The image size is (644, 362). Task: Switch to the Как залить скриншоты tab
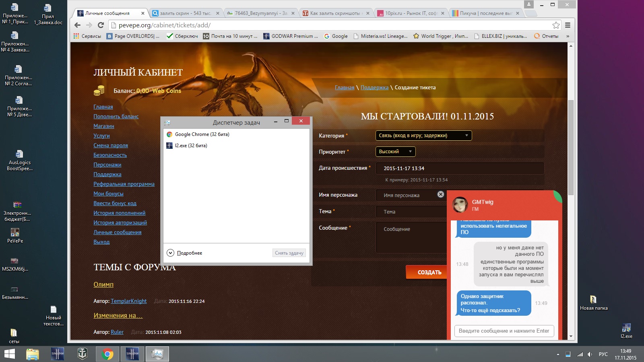click(335, 13)
